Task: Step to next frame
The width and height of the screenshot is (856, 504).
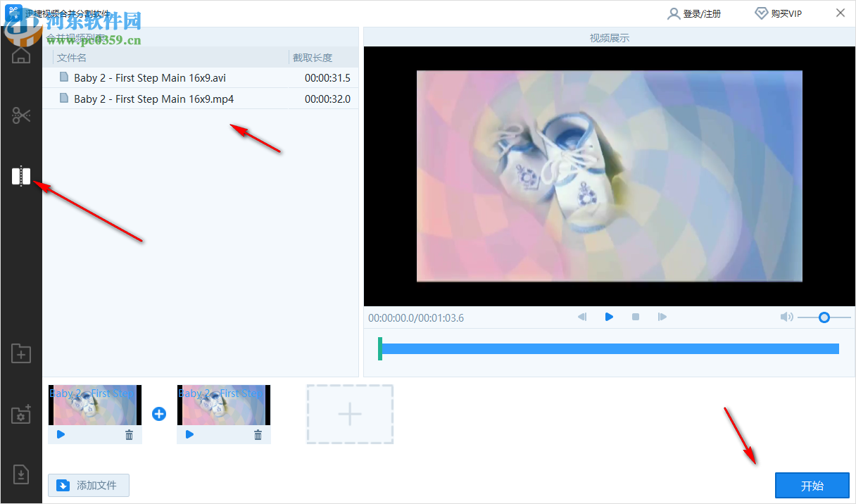Action: tap(662, 317)
